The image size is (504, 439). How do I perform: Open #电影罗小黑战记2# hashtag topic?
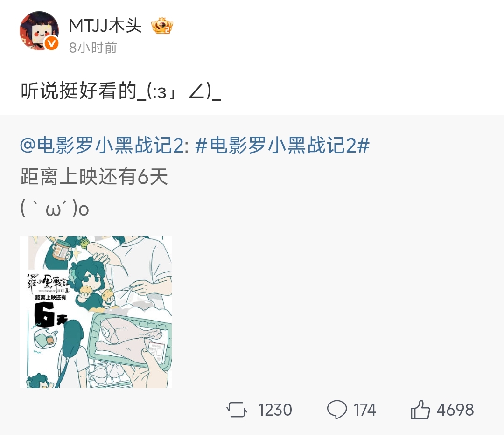pyautogui.click(x=282, y=145)
